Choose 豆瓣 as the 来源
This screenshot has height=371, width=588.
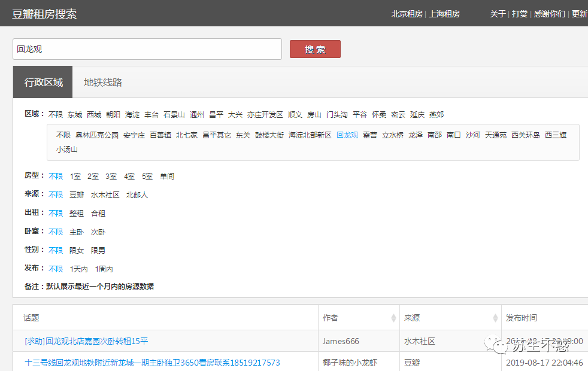click(77, 195)
